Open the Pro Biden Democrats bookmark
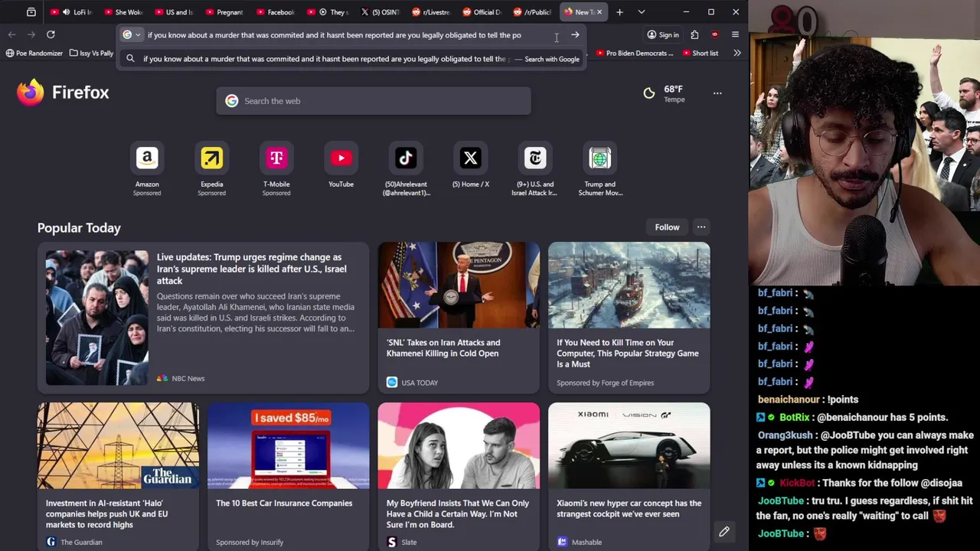Viewport: 980px width, 551px height. [x=634, y=54]
